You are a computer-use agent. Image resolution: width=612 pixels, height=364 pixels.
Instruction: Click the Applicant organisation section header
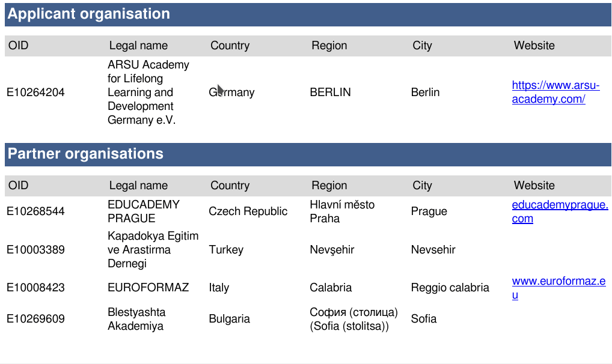[x=89, y=14]
